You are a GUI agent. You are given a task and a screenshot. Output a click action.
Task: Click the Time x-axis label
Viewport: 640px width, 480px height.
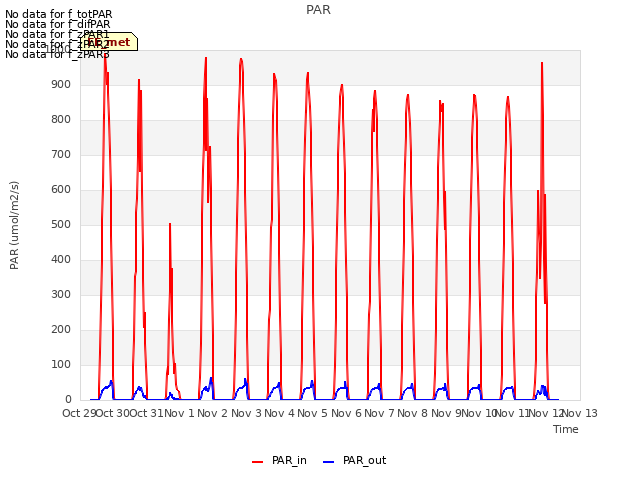click(566, 429)
